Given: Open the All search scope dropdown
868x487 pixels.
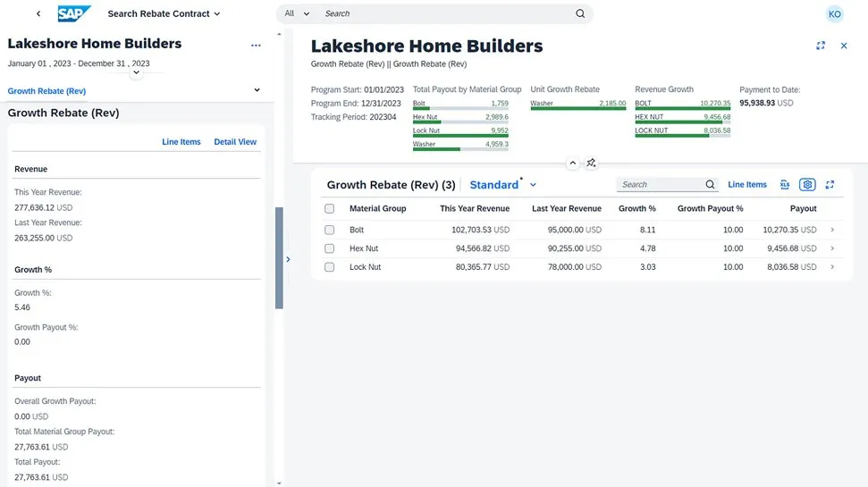Looking at the screenshot, I should point(297,13).
